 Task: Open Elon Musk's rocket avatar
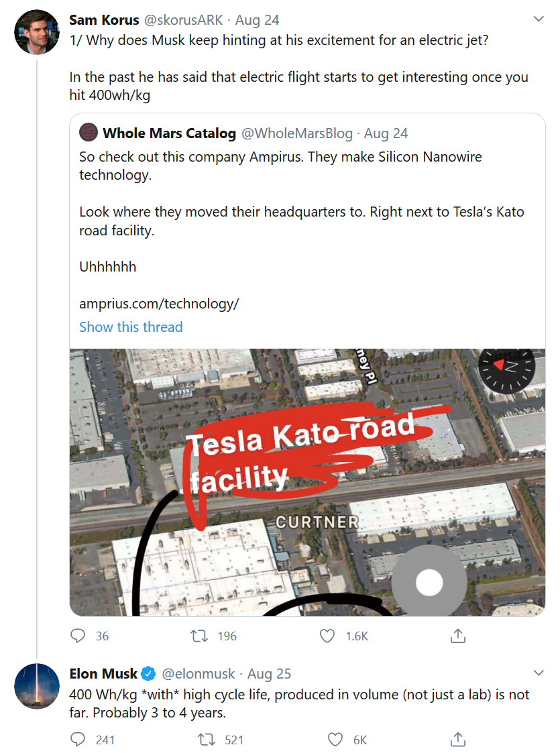pos(37,687)
